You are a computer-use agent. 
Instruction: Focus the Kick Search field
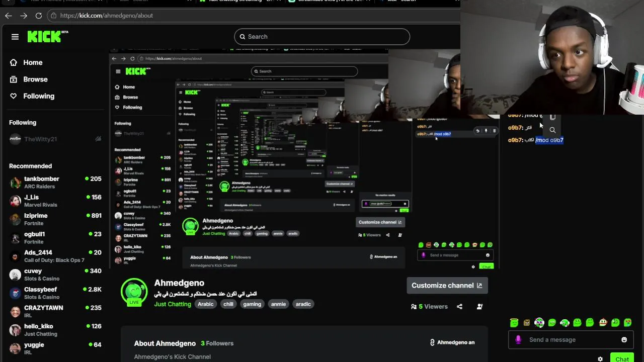(x=322, y=37)
